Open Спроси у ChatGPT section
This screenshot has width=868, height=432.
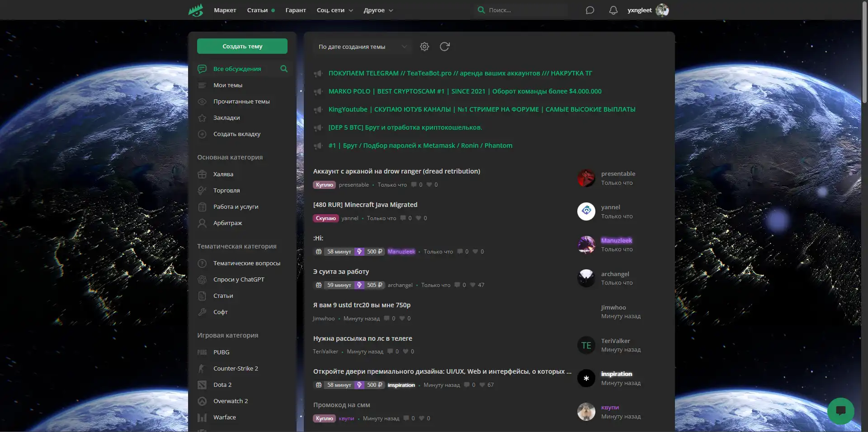[x=239, y=279]
